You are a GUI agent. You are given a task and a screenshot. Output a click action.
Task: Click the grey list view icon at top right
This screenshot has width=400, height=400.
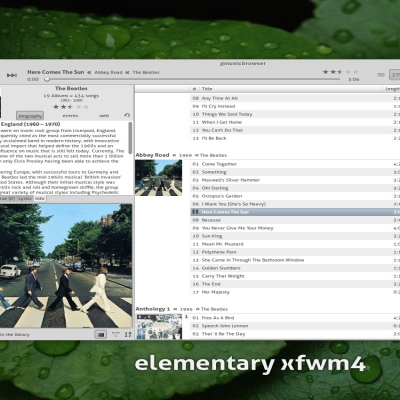(x=381, y=75)
